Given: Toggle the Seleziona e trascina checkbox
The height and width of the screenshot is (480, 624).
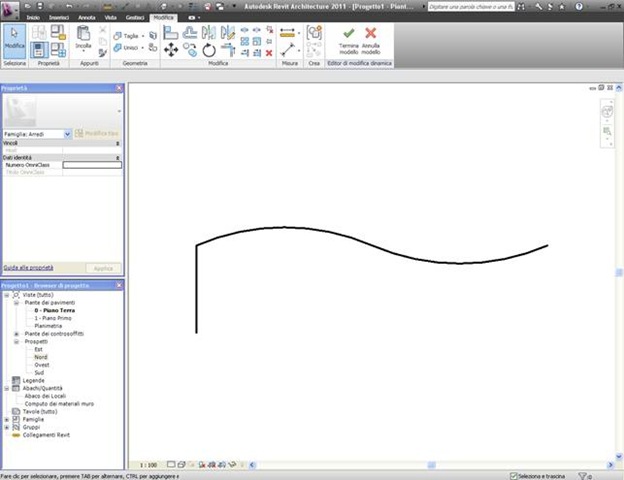Looking at the screenshot, I should 514,475.
